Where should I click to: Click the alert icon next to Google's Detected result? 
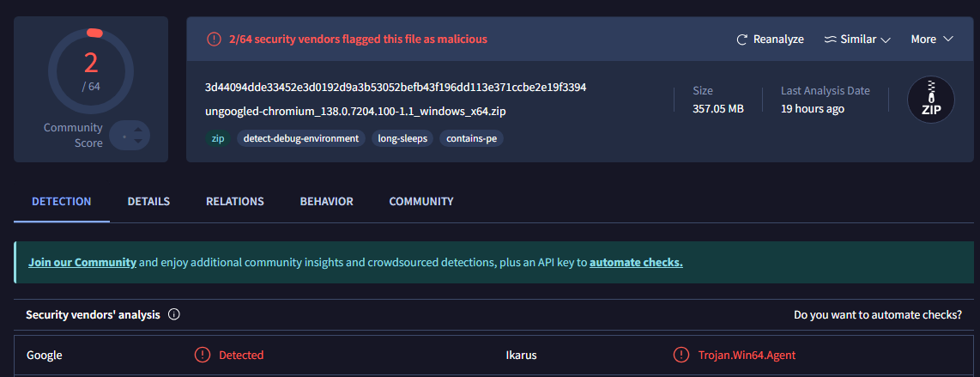[x=203, y=355]
